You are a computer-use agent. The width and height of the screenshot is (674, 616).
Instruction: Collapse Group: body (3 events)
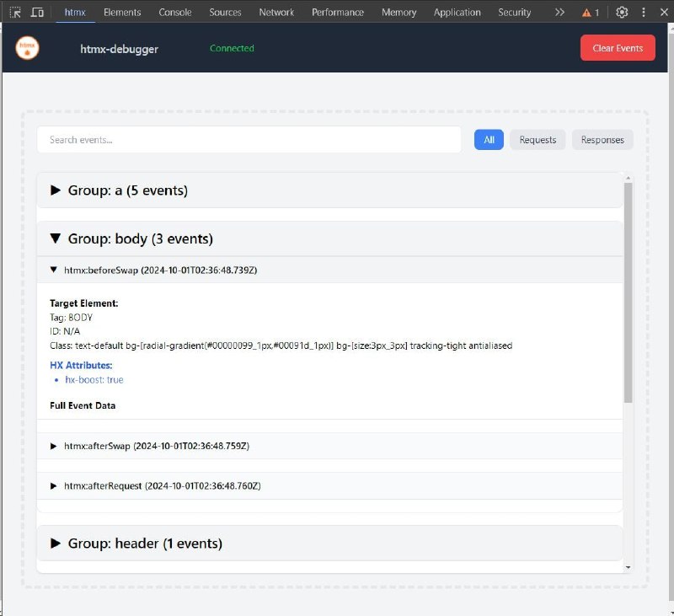point(329,238)
